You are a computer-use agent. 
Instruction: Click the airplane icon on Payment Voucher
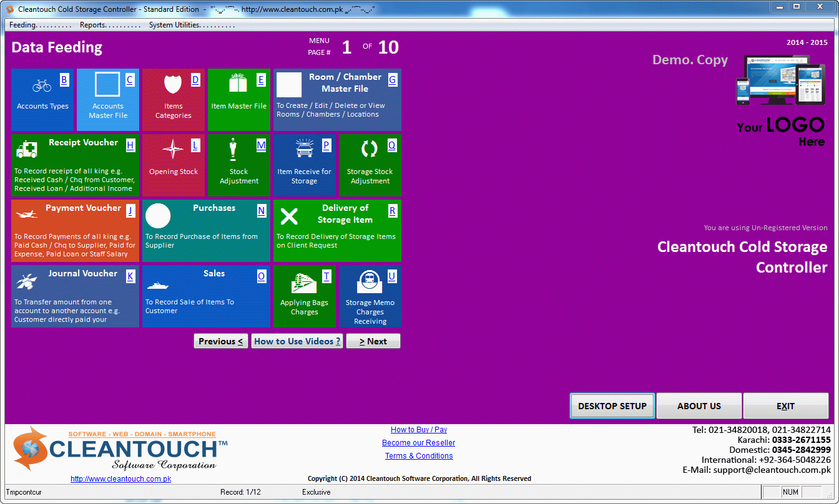pyautogui.click(x=27, y=214)
